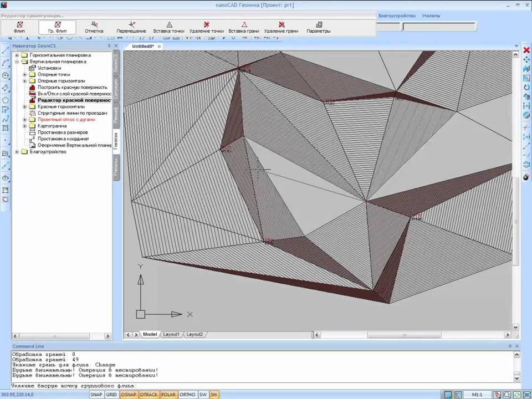The width and height of the screenshot is (532, 399).
Task: Select Построить красную поверхность item
Action: [72, 88]
